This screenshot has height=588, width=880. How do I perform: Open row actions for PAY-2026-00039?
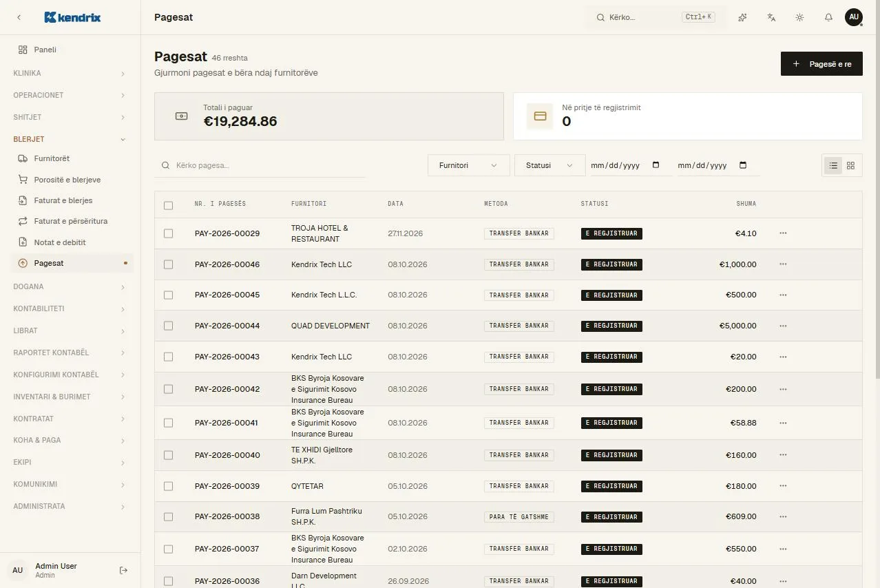pos(783,486)
